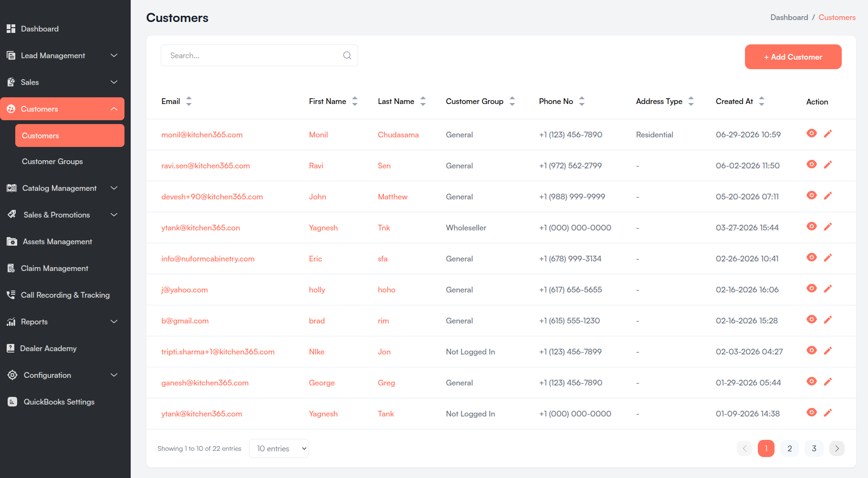The image size is (868, 478).
Task: Click the Dashboard sidebar icon
Action: tap(11, 29)
